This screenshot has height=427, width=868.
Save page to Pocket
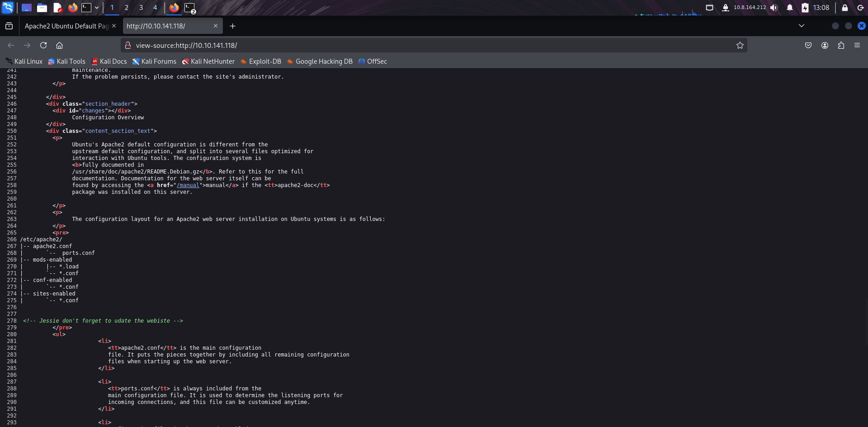(x=808, y=45)
